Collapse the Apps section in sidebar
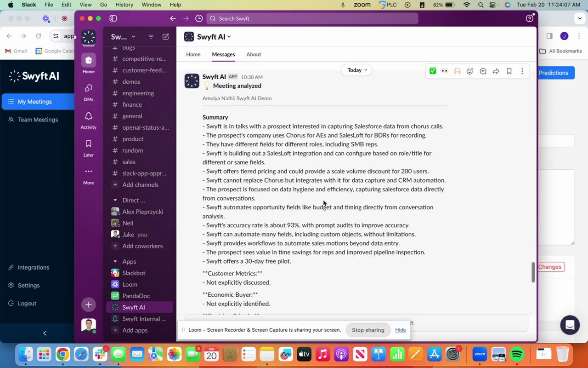Viewport: 588px width, 368px height. [x=115, y=262]
